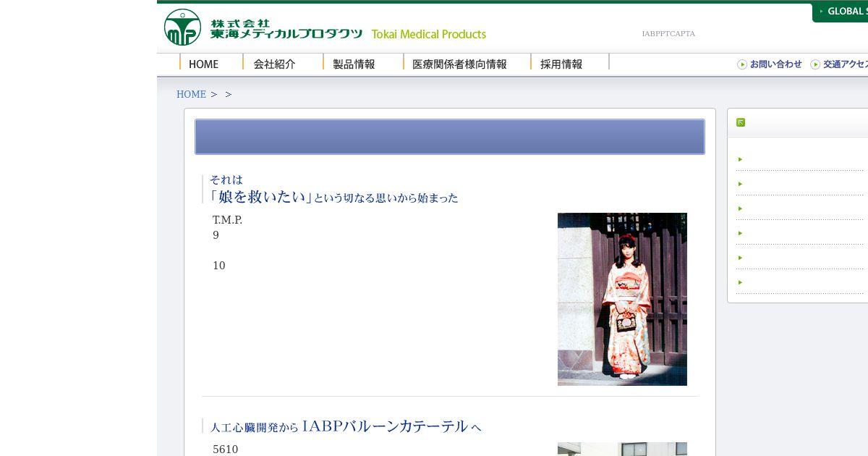This screenshot has height=456, width=868.
Task: Click the kimono girl photograph
Action: pos(622,299)
